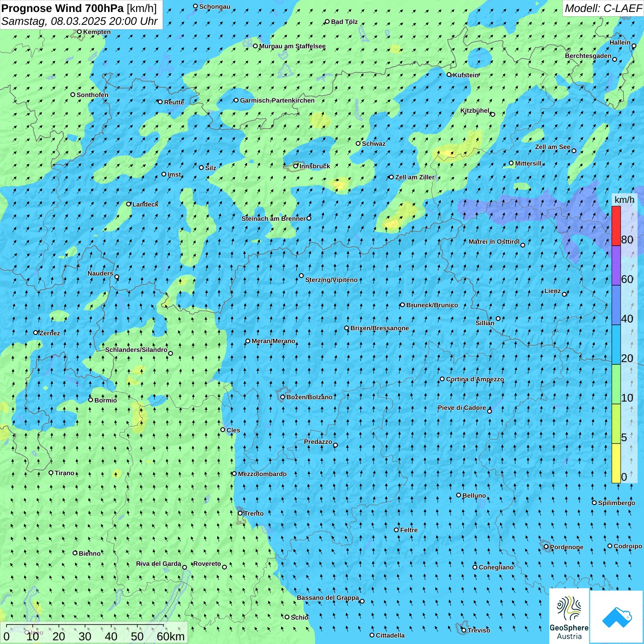This screenshot has width=644, height=644.
Task: Select the Bruneck/Brunico label
Action: click(432, 305)
